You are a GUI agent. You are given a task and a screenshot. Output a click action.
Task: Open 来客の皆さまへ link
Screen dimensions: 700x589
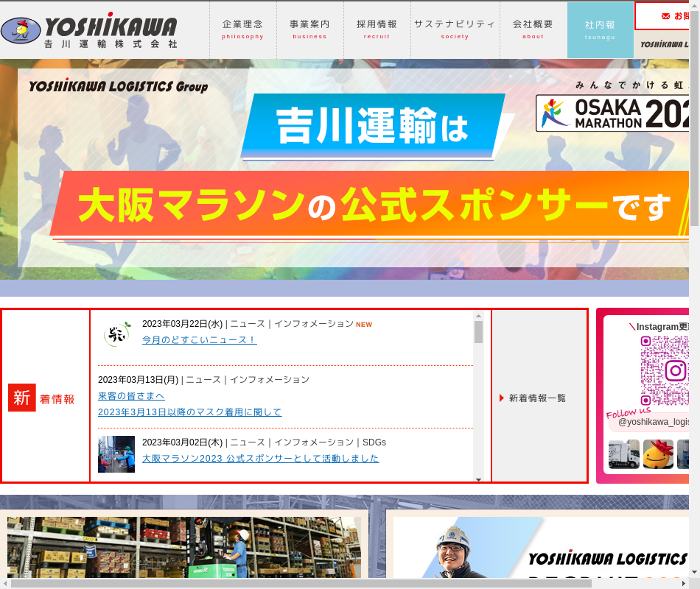click(x=131, y=396)
